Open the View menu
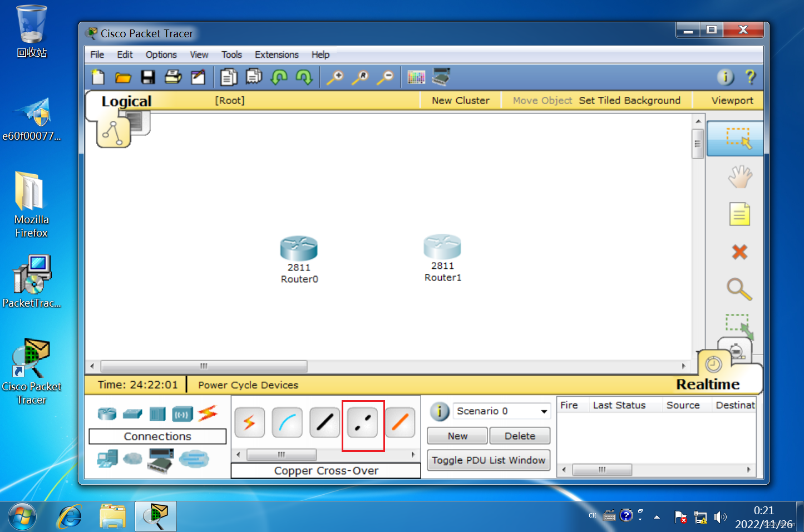804x532 pixels. [199, 55]
